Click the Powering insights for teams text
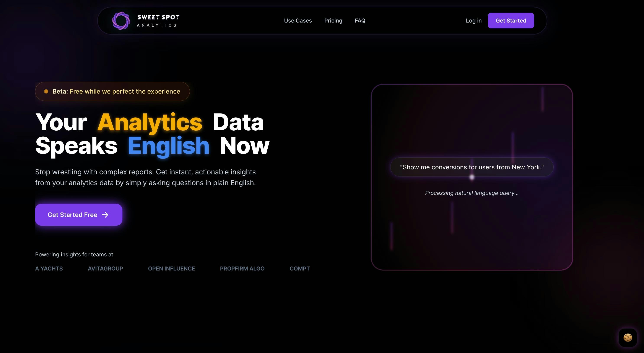The width and height of the screenshot is (644, 353). click(74, 254)
